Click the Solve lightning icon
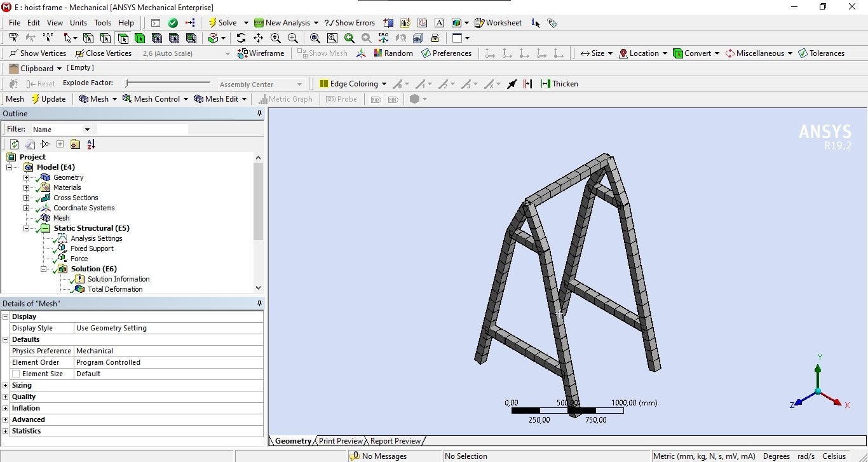Screen dimensions: 868x462 click(214, 23)
